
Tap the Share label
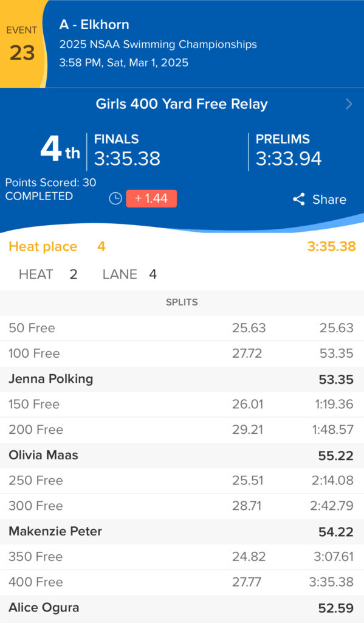coord(329,200)
